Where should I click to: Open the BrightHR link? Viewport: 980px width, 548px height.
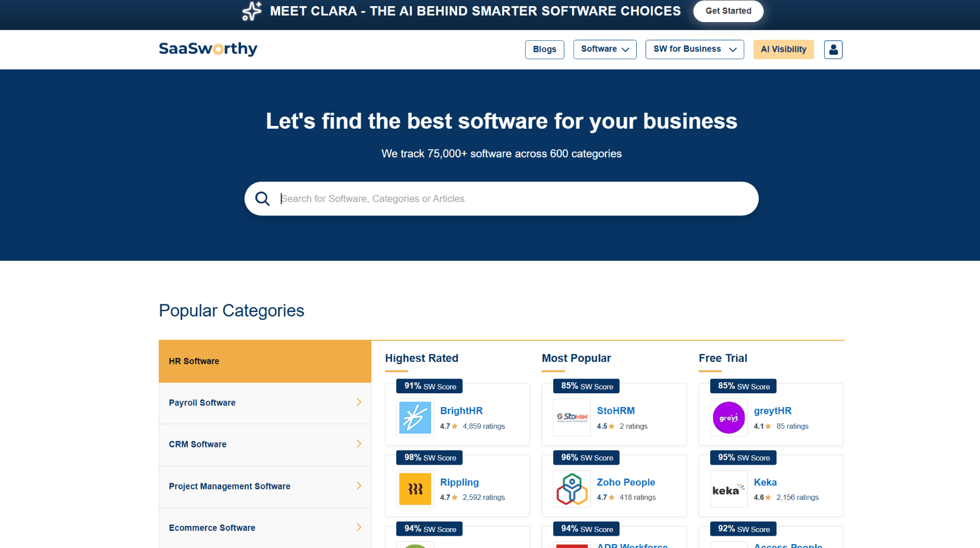pos(462,411)
